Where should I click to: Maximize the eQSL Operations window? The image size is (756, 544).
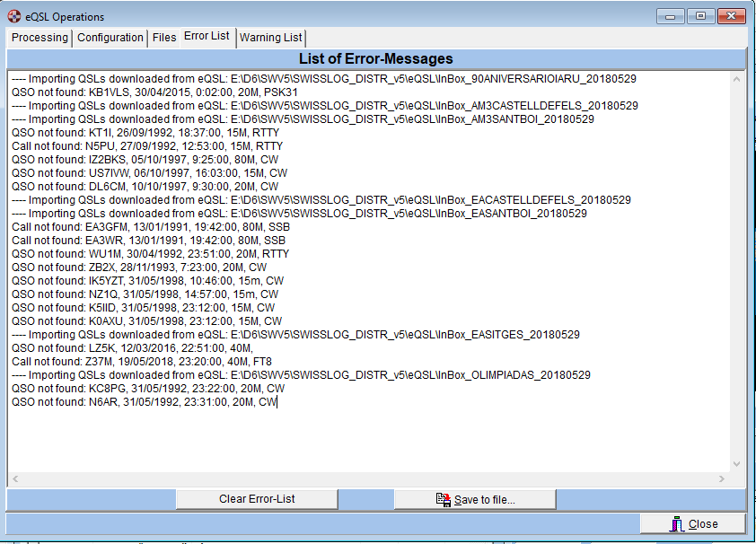pyautogui.click(x=699, y=16)
